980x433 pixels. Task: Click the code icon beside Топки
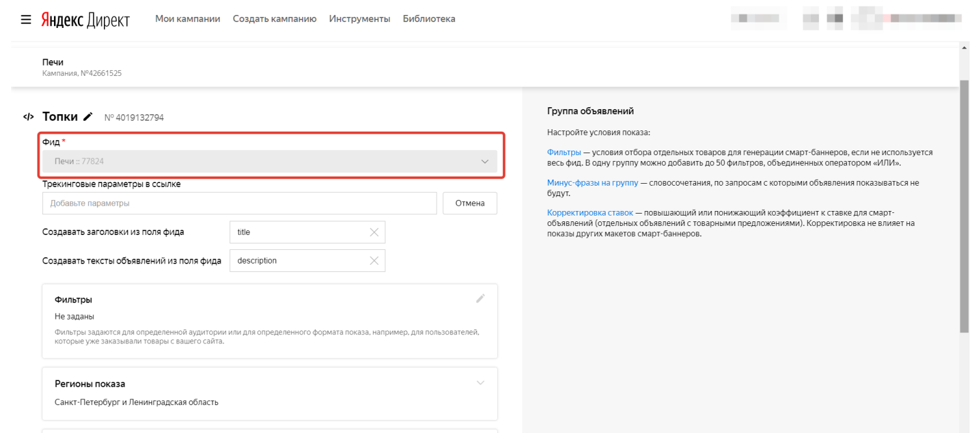coord(29,118)
